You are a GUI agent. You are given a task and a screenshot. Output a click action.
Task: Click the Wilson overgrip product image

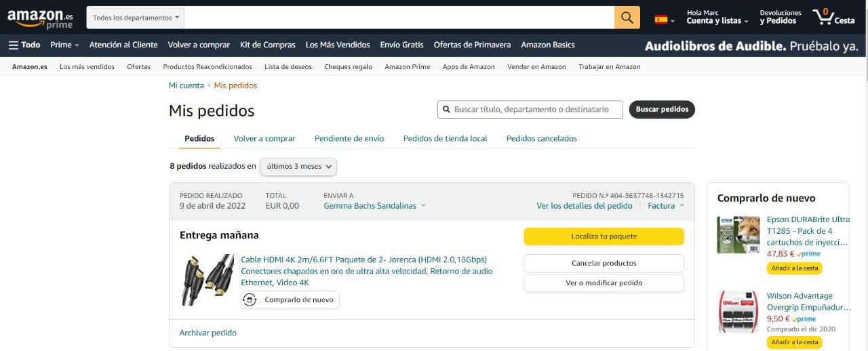738,312
